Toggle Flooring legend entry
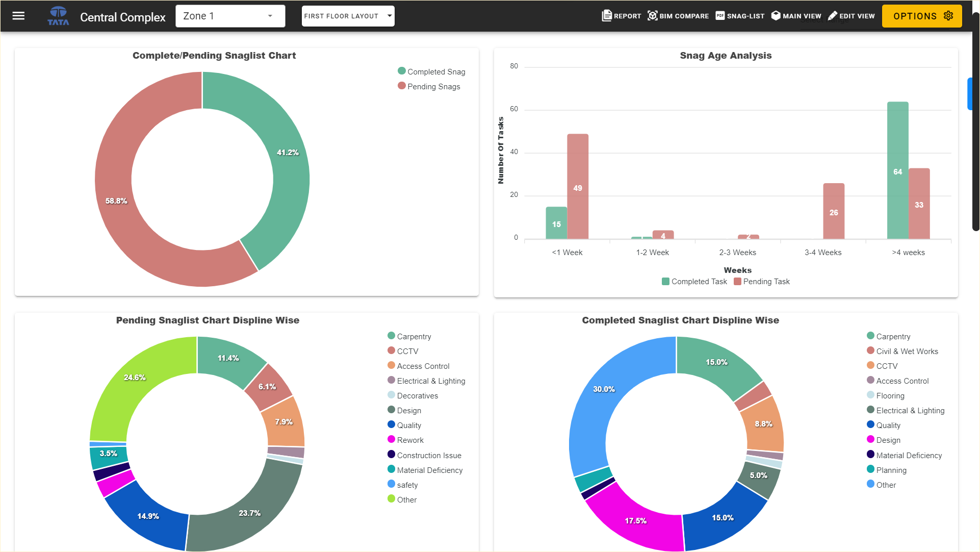The image size is (980, 552). click(886, 395)
